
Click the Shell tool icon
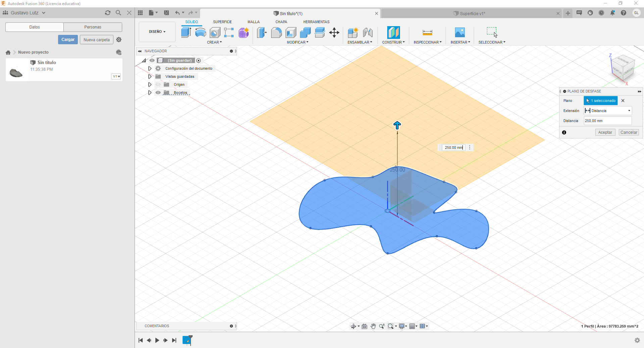click(291, 33)
